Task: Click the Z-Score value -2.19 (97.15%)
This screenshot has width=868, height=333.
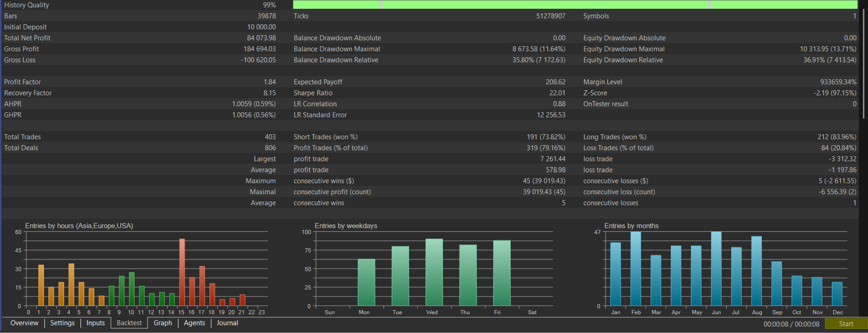Action: coord(835,93)
